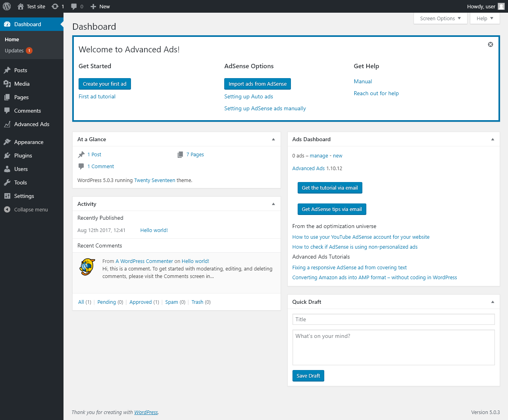Open Fixing a responsive AdSense ad link
508x420 pixels.
coord(349,267)
